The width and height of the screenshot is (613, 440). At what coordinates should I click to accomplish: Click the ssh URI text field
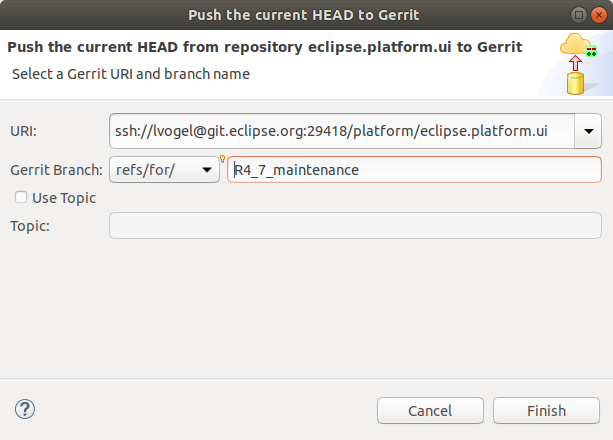point(342,131)
